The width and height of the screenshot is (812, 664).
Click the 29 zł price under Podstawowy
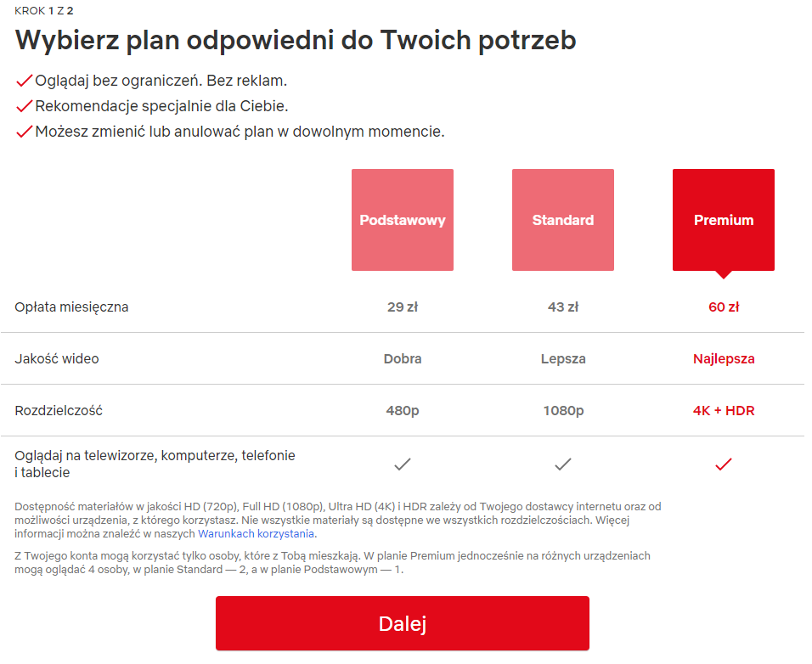(402, 307)
